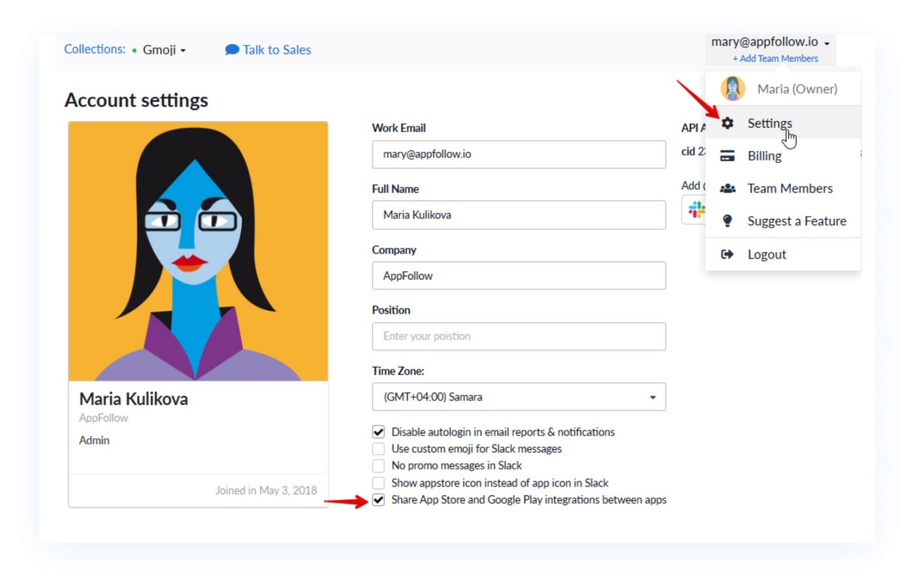Viewport: 914px width, 588px height.
Task: Click the Suggest a Feature lightbulb icon
Action: coord(727,221)
